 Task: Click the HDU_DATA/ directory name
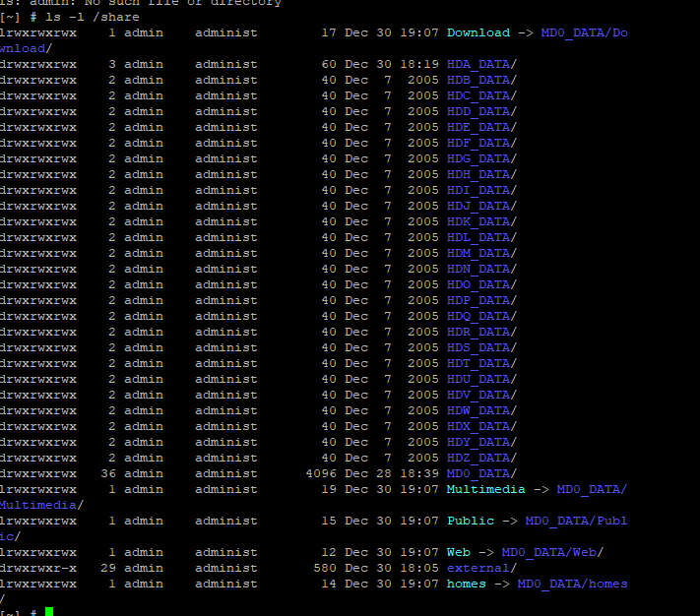coord(481,379)
